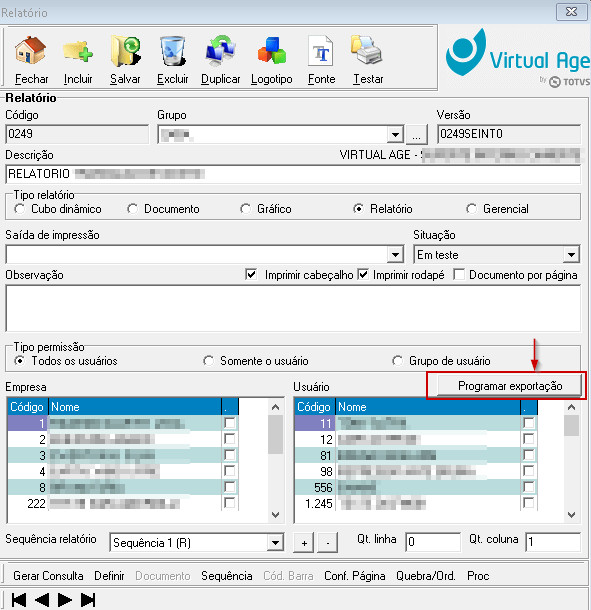Image resolution: width=591 pixels, height=610 pixels.
Task: Select Empresa row with code 3
Action: click(x=123, y=455)
